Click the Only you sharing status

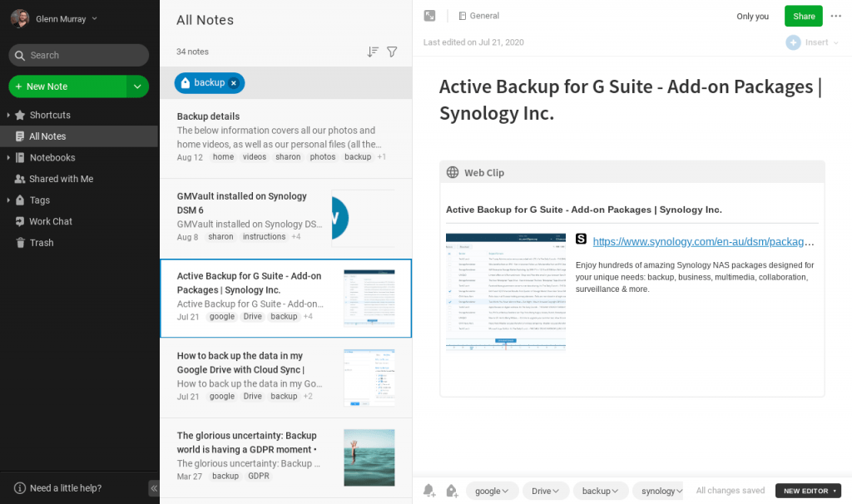752,17
